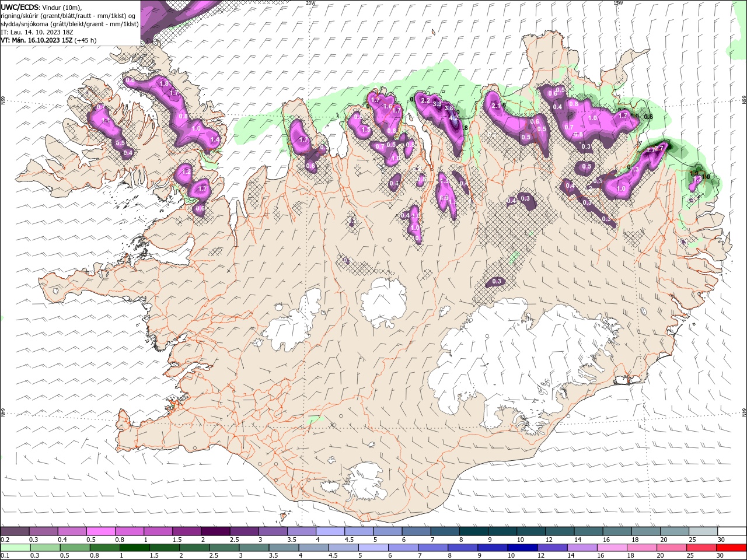The height and width of the screenshot is (560, 747).
Task: Click the 4.2 snowfall value label
Action: [453, 118]
